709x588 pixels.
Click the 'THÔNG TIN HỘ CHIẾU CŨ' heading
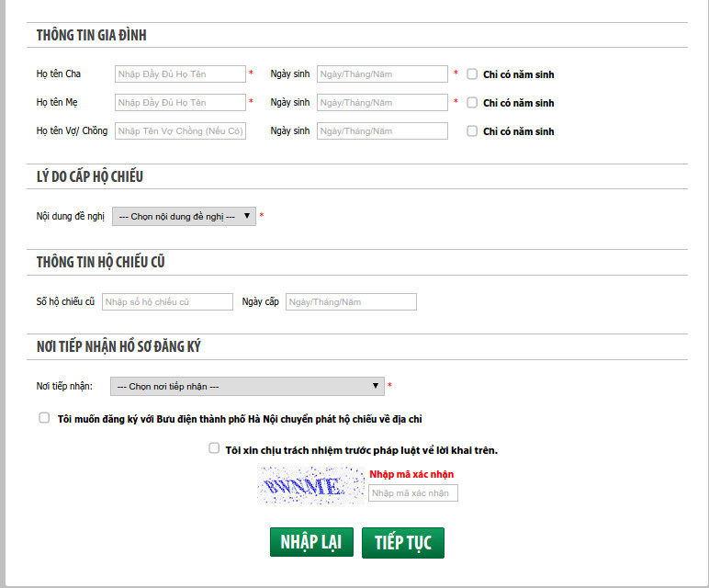click(x=100, y=262)
